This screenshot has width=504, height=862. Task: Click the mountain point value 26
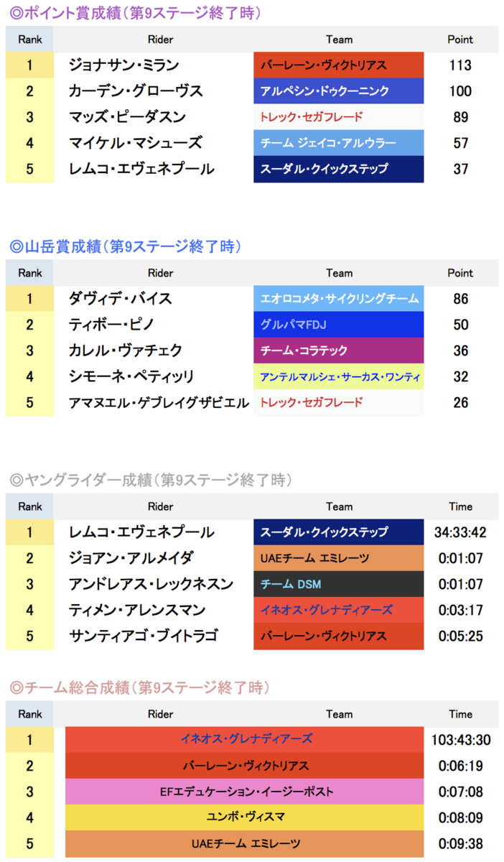pos(460,402)
